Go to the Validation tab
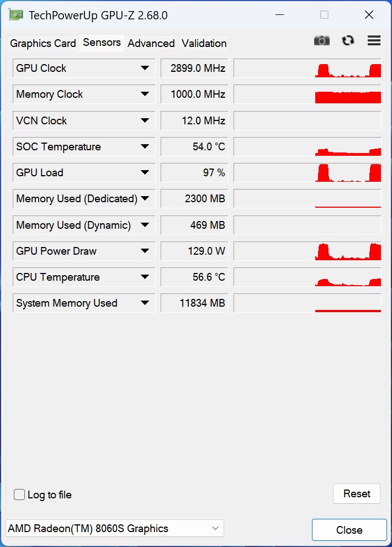Image resolution: width=392 pixels, height=547 pixels. 204,43
